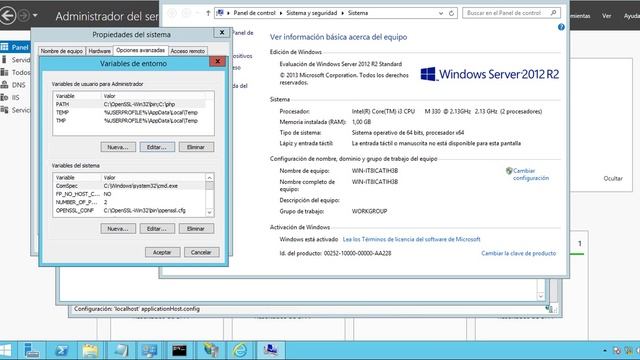Viewport: 640px width, 360px height.
Task: Open the Command Prompt taskbar icon
Action: point(179,350)
